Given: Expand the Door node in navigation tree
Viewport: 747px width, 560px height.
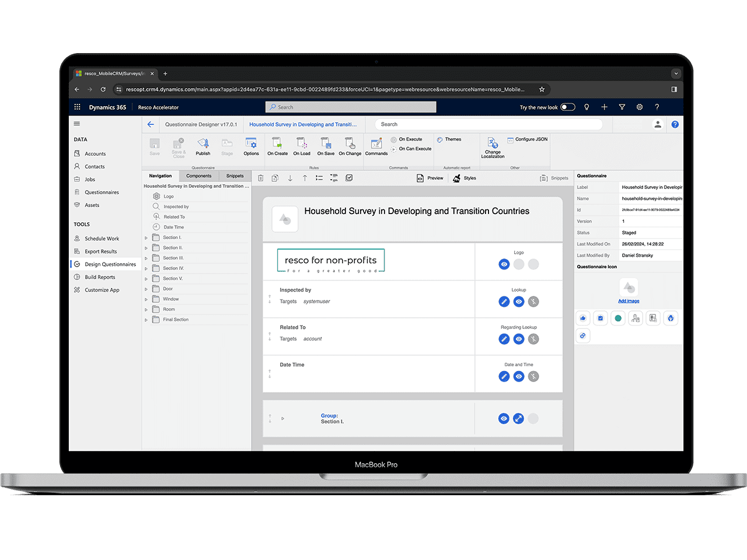Looking at the screenshot, I should [x=146, y=289].
